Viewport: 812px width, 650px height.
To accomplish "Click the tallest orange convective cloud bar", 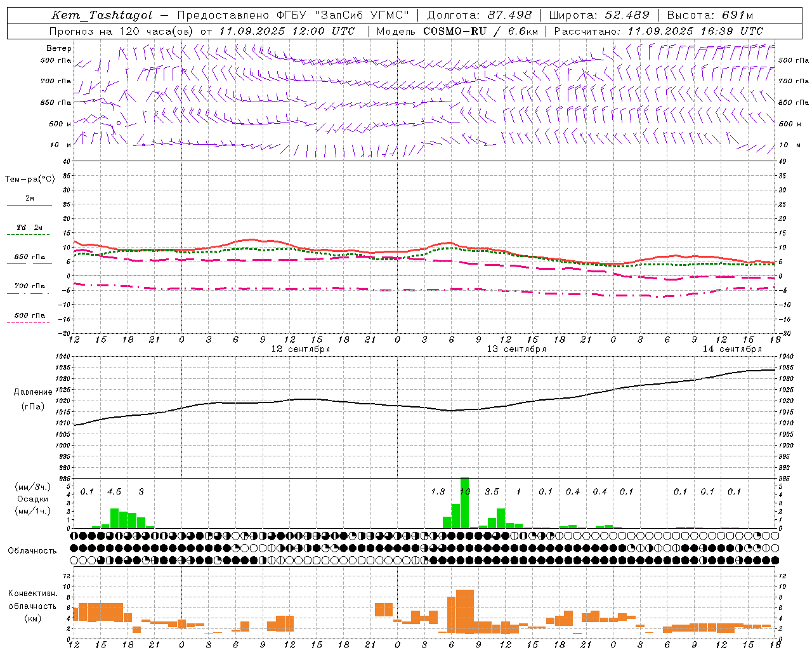I will pyautogui.click(x=465, y=611).
